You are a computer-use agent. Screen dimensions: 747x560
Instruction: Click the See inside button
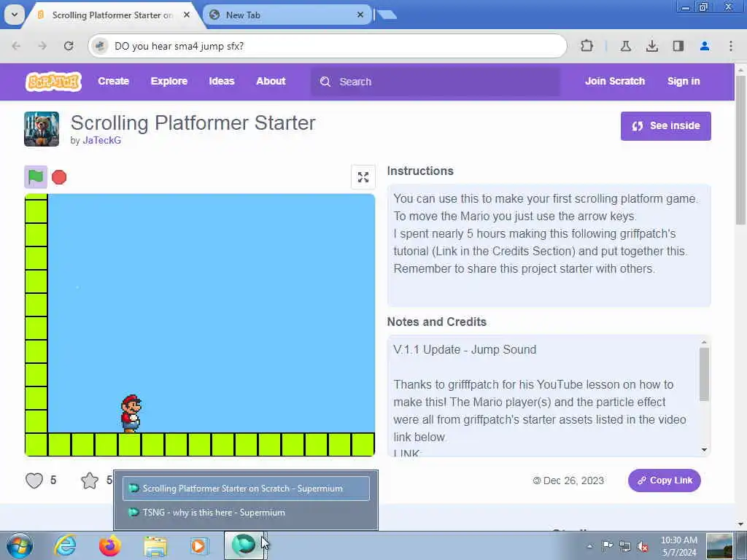pos(665,125)
